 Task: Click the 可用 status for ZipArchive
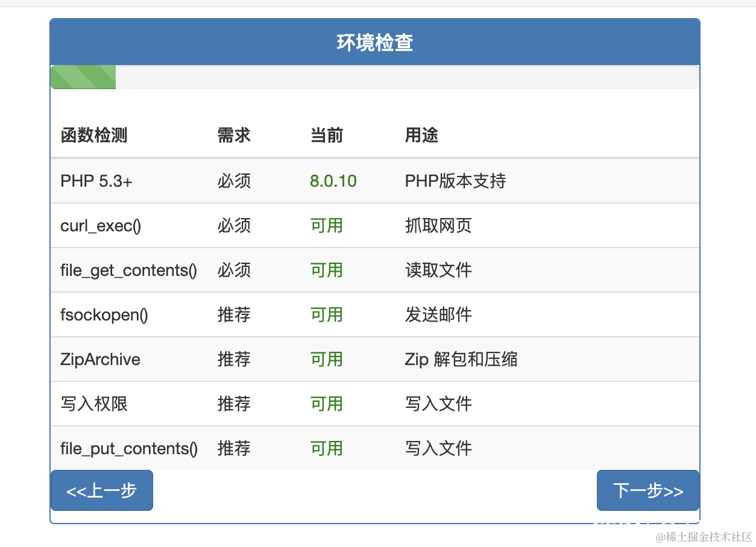(x=326, y=359)
